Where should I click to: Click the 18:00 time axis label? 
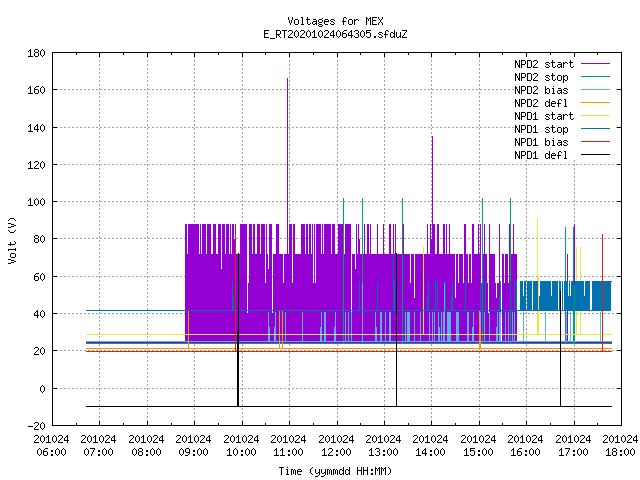[x=620, y=453]
